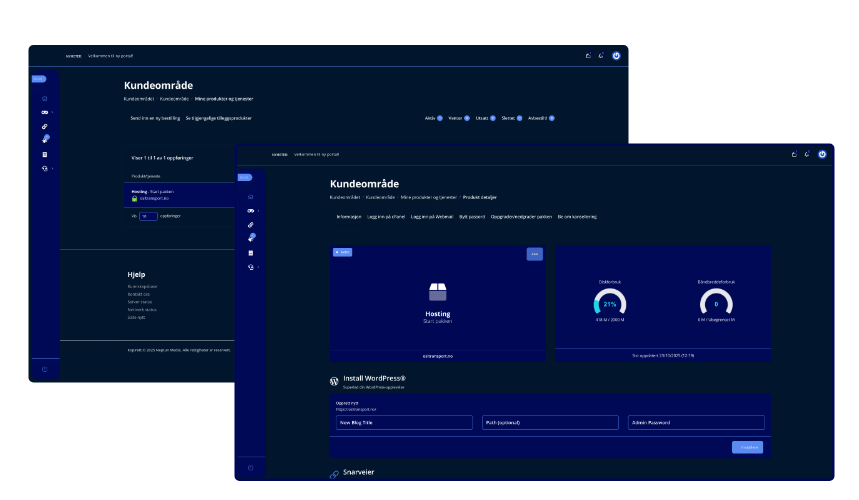Click the 21% disk usage gauge
Screen dimensions: 859x500
tap(609, 303)
